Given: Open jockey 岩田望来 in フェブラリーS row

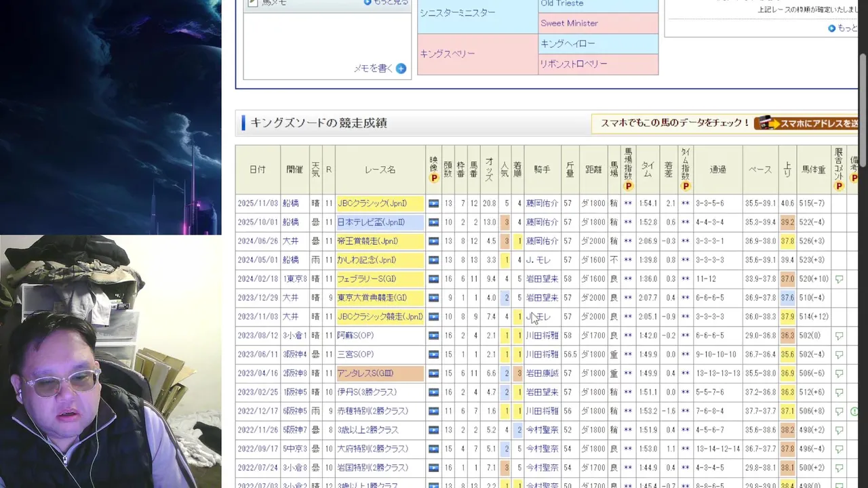Looking at the screenshot, I should [x=542, y=279].
